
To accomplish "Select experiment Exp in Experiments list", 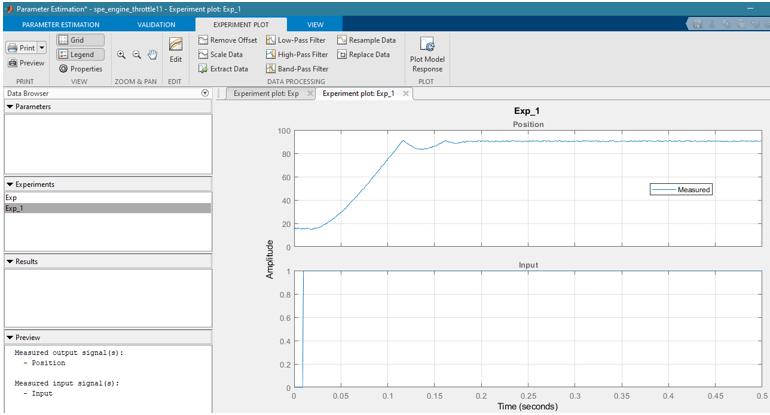I will click(x=12, y=198).
